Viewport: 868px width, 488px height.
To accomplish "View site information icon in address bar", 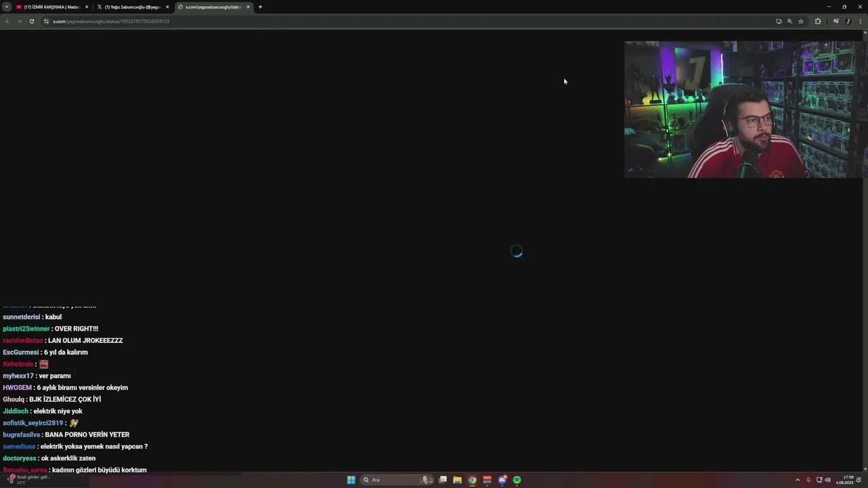I will click(x=47, y=21).
